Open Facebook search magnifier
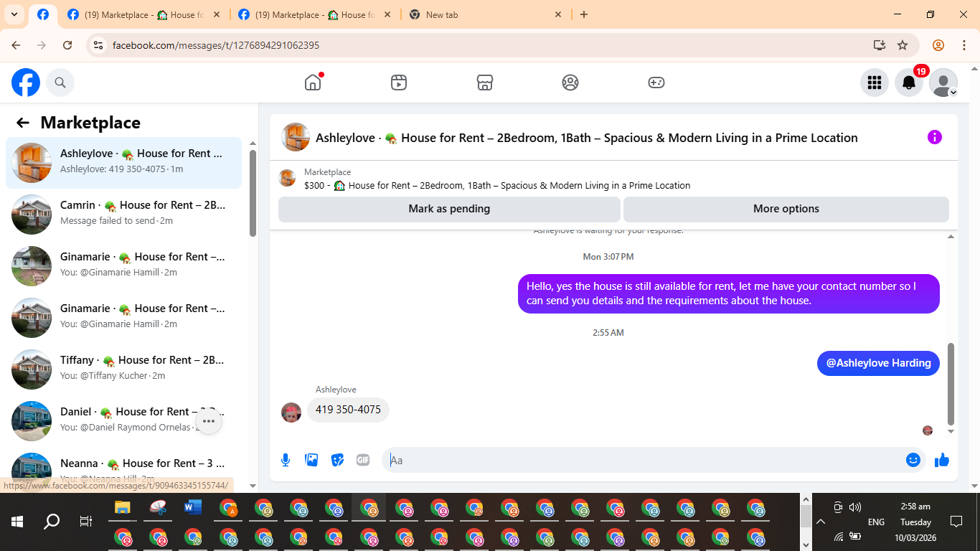980x551 pixels. [x=60, y=83]
